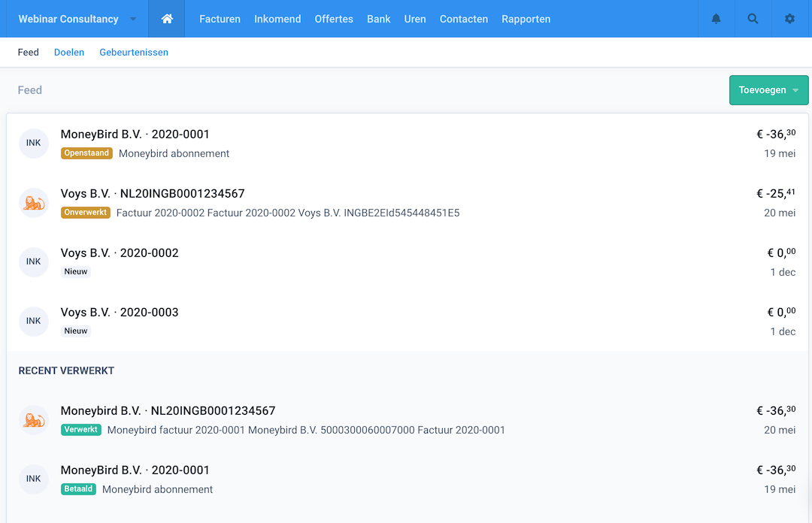Click the Openstaand status badge

[x=86, y=153]
